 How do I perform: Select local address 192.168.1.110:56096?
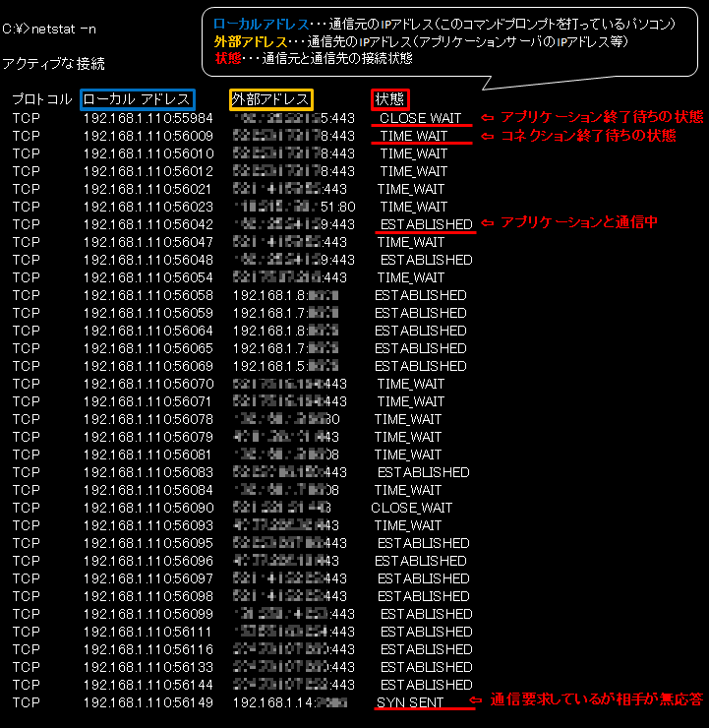click(x=148, y=562)
